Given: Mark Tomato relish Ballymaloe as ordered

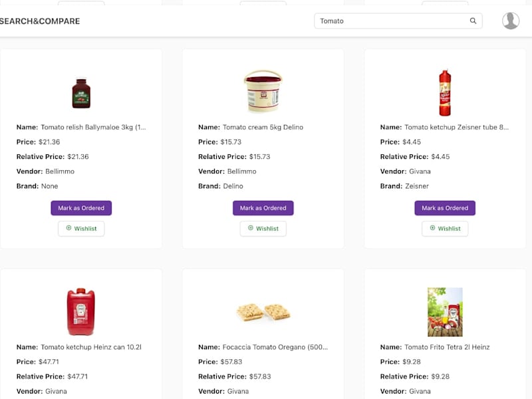Looking at the screenshot, I should pos(81,208).
